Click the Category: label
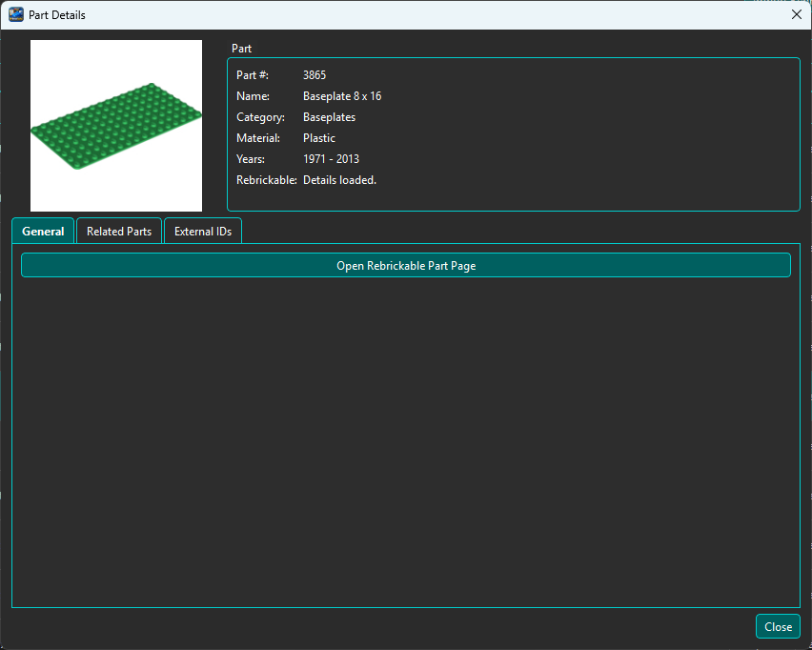The width and height of the screenshot is (812, 650). tap(260, 117)
